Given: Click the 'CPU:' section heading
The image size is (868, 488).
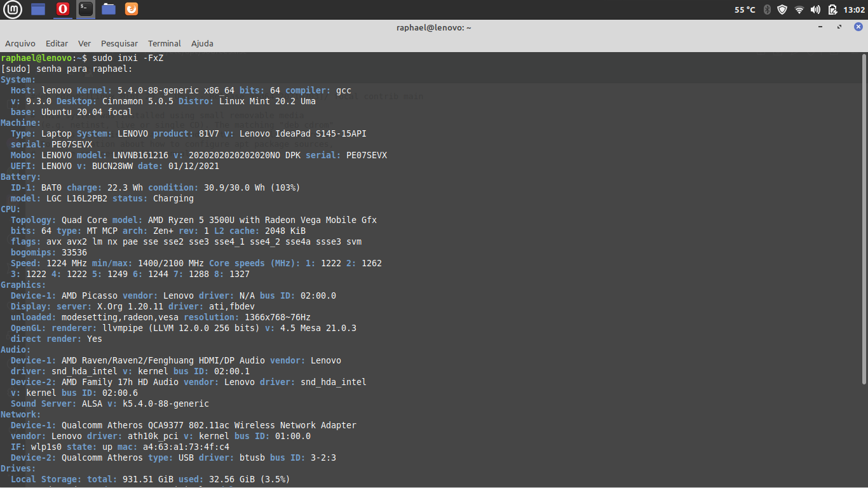Looking at the screenshot, I should (x=11, y=209).
